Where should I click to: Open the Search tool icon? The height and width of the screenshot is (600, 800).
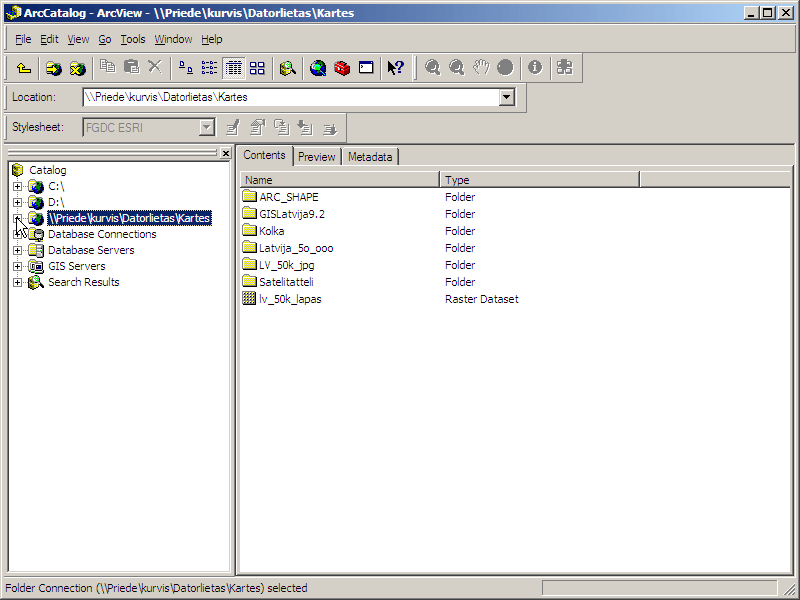click(x=288, y=67)
